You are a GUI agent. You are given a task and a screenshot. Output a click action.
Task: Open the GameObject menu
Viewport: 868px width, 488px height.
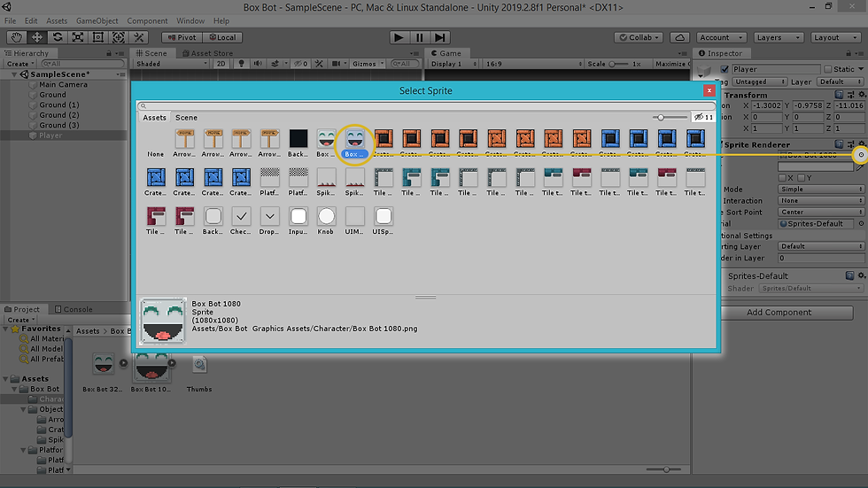97,20
